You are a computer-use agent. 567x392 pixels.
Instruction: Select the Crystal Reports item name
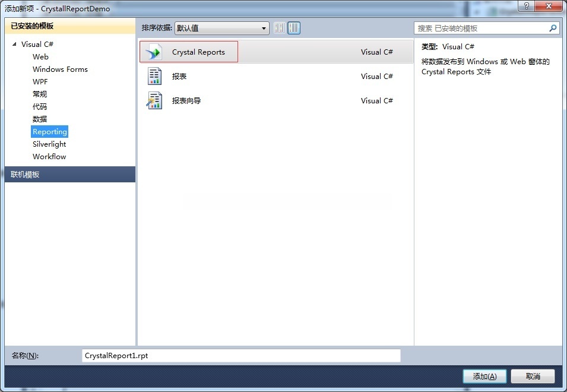click(198, 52)
